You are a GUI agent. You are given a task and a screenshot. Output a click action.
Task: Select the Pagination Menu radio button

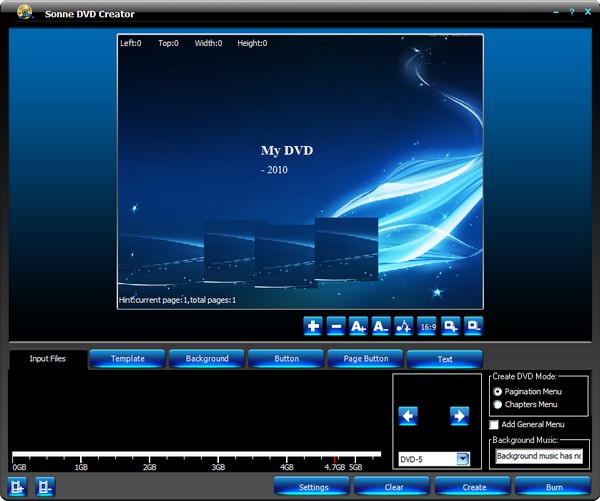498,391
